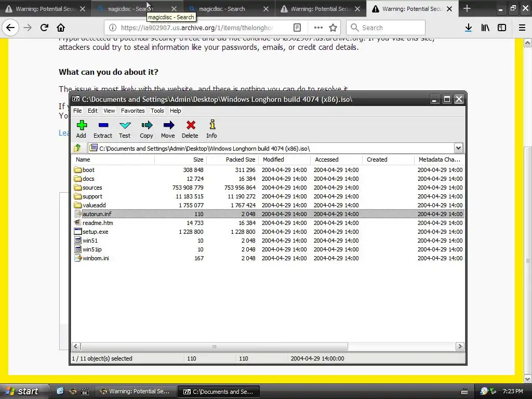Go to the browser home page
This screenshot has height=399, width=532.
(x=61, y=28)
